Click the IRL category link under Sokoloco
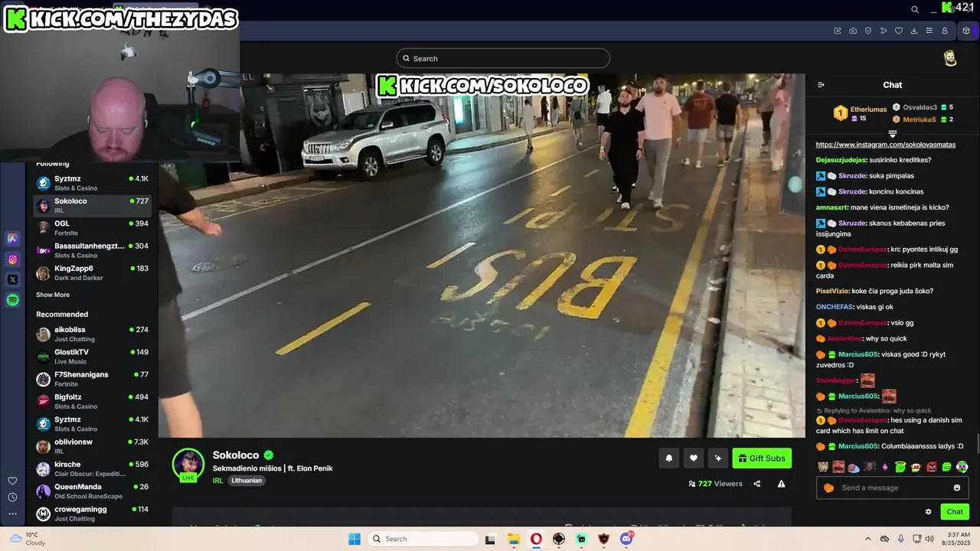Viewport: 980px width, 551px height. (217, 481)
